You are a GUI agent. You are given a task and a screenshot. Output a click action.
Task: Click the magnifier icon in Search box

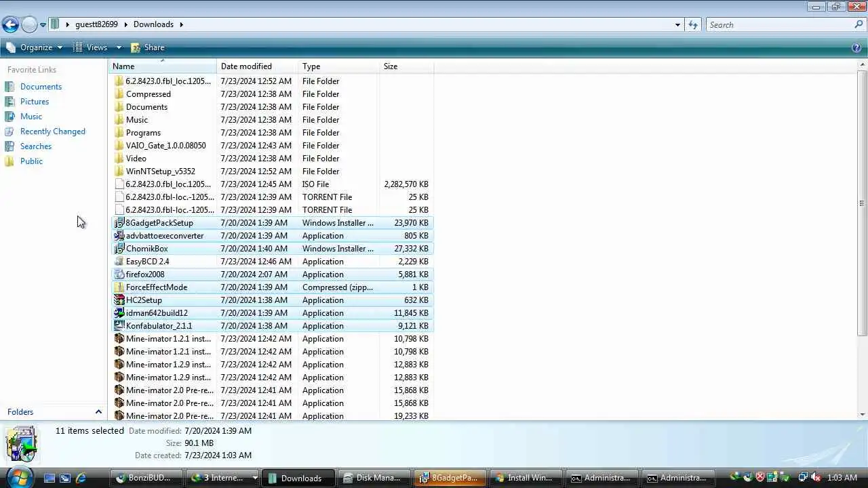(x=859, y=24)
